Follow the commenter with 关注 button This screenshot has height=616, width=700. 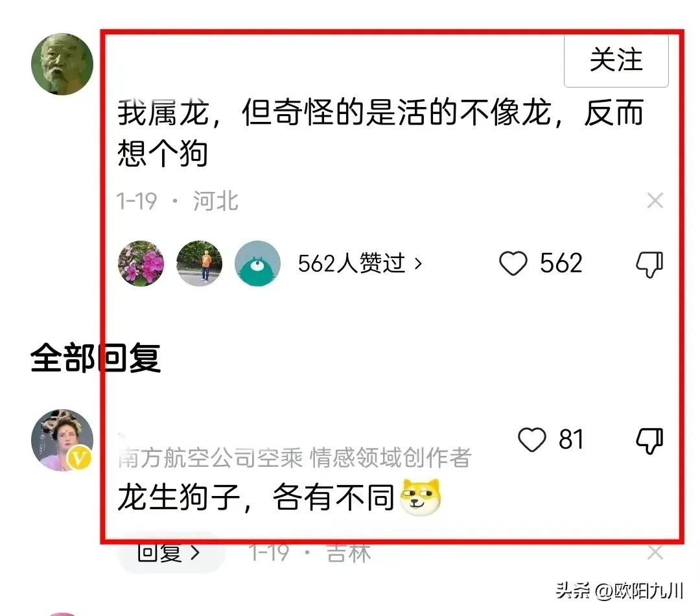616,60
